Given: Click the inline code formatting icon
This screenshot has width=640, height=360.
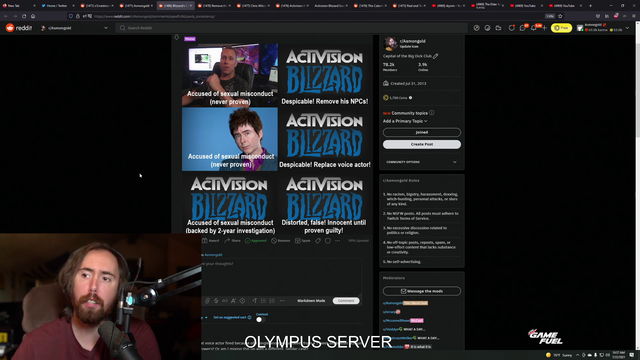Looking at the screenshot, I should (x=225, y=301).
